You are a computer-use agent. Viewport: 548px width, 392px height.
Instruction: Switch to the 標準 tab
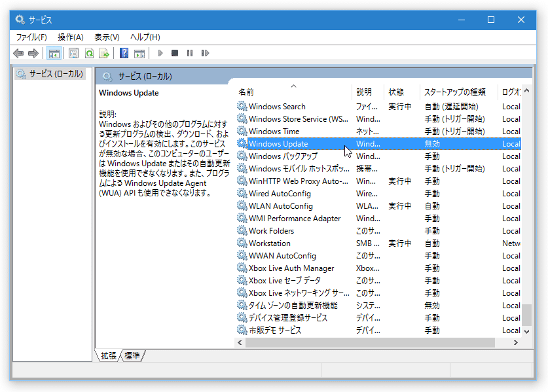point(132,355)
